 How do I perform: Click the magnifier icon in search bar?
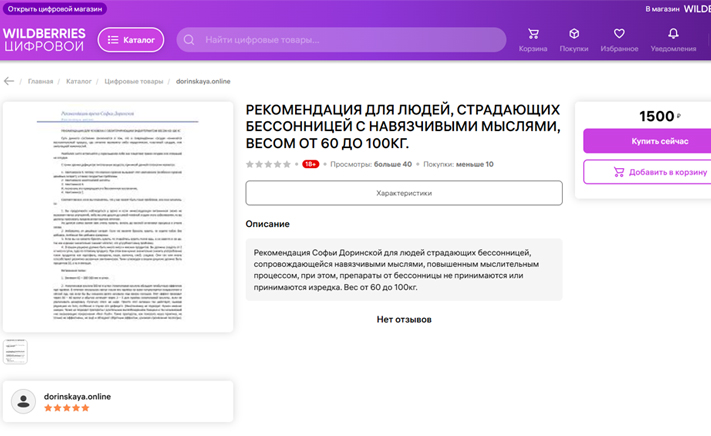pyautogui.click(x=189, y=40)
